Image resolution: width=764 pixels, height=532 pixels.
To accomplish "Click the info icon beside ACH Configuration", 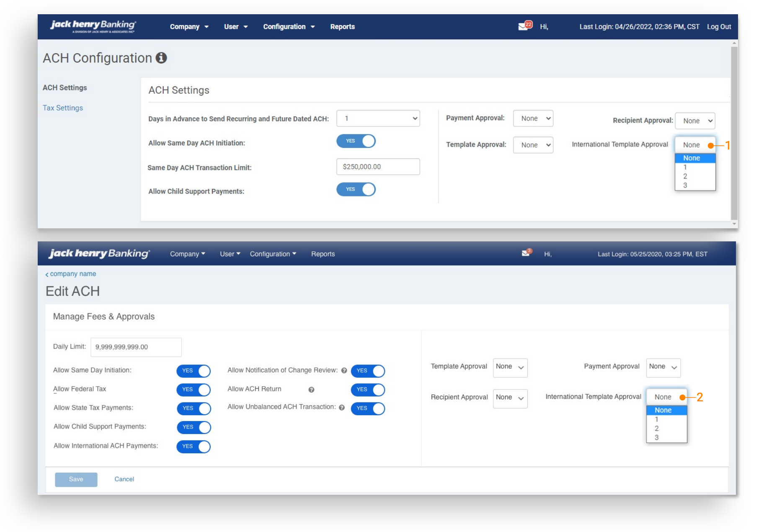I will pyautogui.click(x=161, y=58).
